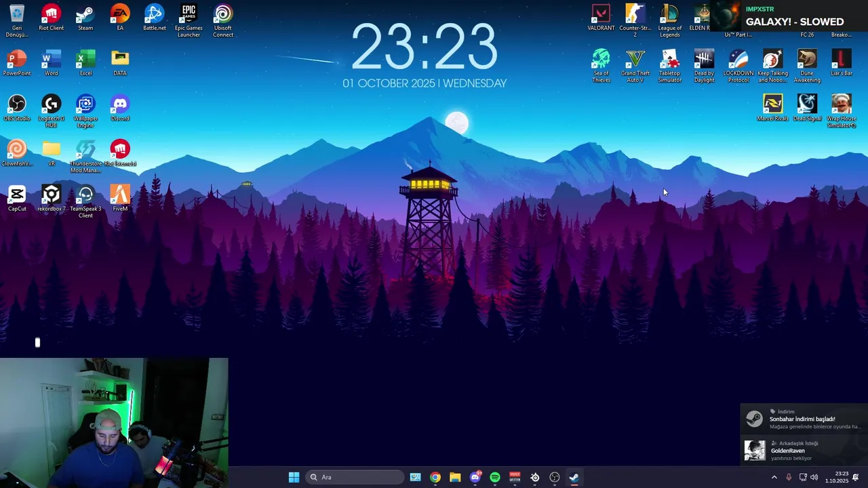The width and height of the screenshot is (868, 488).
Task: Select the Keep Talking and Nobody Explodes shortcut
Action: click(772, 66)
